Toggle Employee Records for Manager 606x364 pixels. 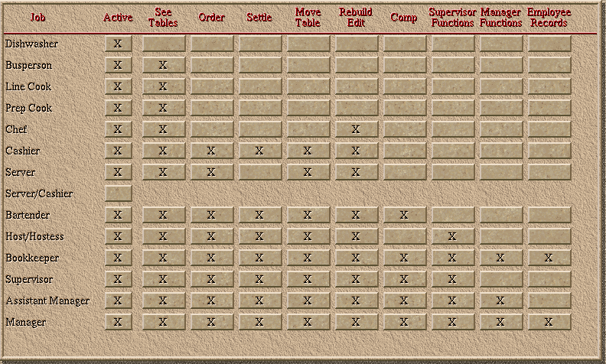click(549, 322)
